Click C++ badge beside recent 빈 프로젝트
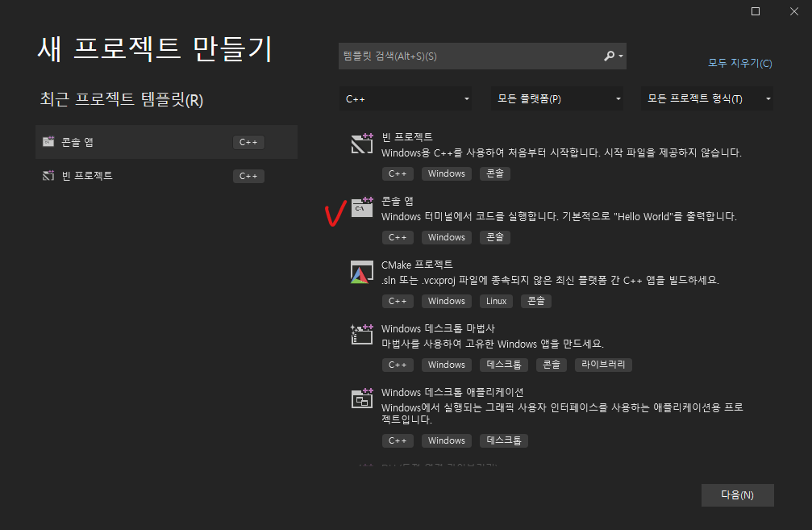 pyautogui.click(x=248, y=176)
